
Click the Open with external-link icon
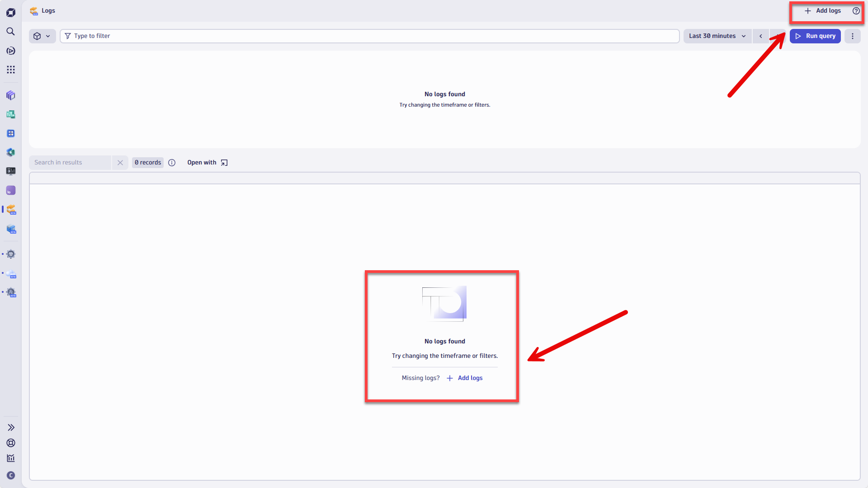(224, 162)
